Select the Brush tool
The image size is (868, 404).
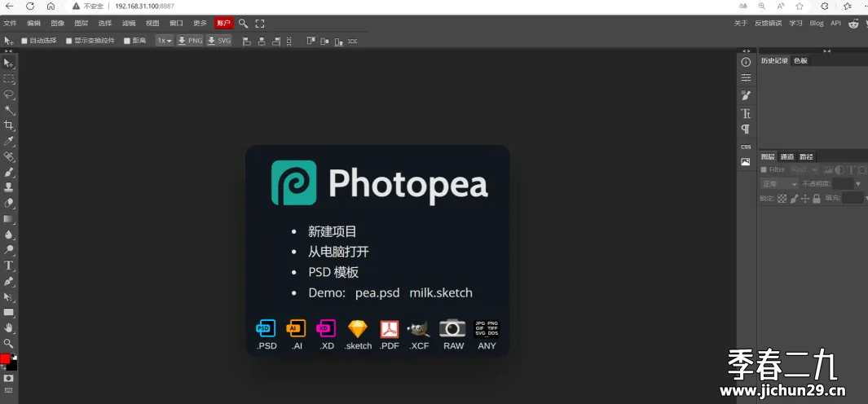click(9, 172)
